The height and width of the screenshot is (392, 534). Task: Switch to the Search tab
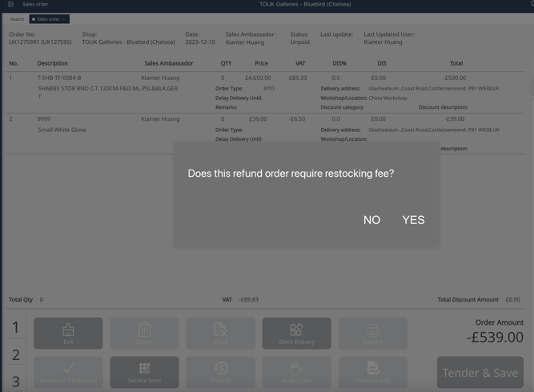tap(17, 19)
